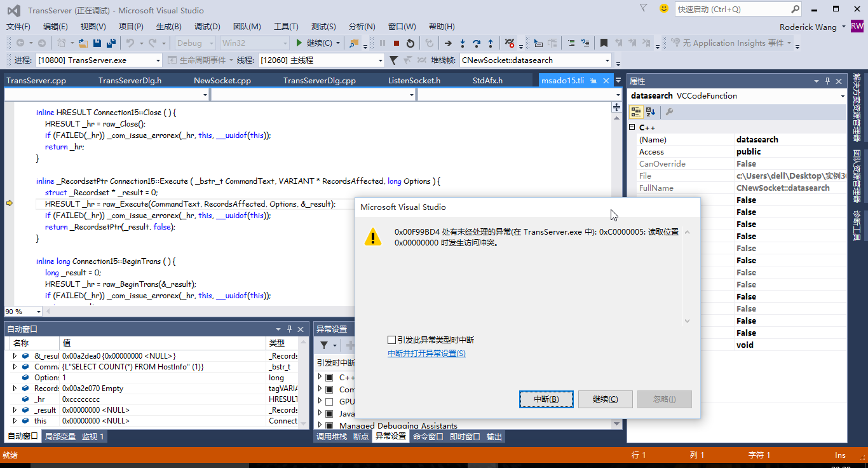Open the 调试 (Debug) menu
Screen dimensions: 868x468
[207, 26]
